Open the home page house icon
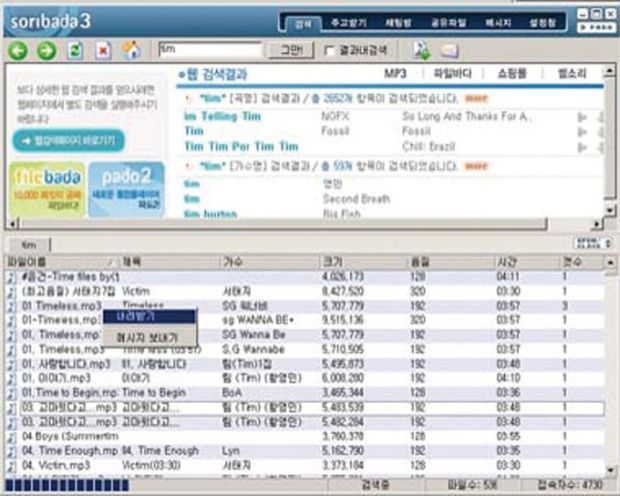This screenshot has width=620, height=496. click(132, 50)
